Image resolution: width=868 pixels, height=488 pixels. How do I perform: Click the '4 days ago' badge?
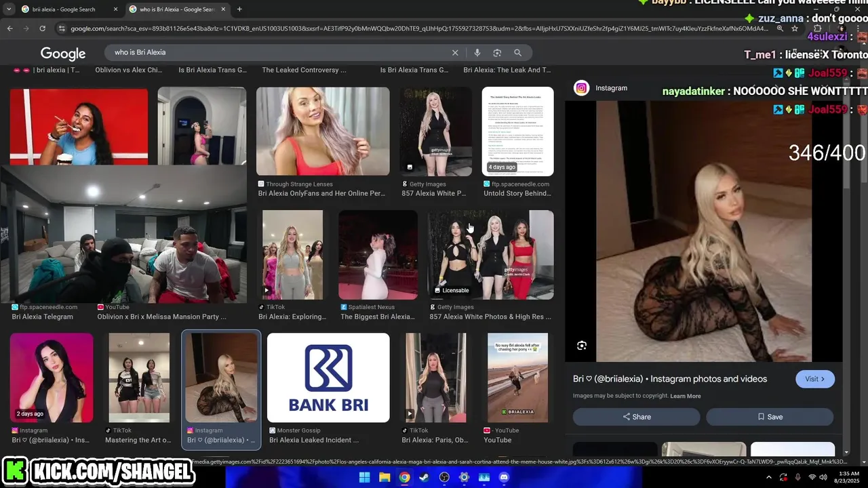click(x=502, y=167)
